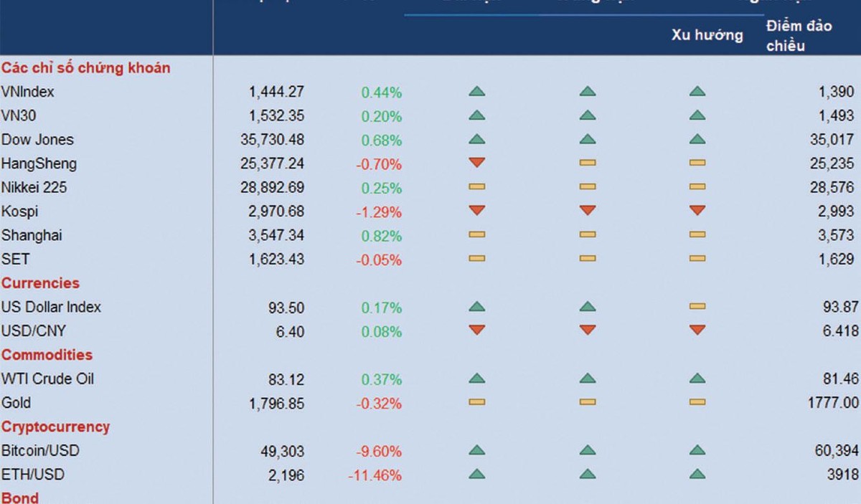
Task: Click the yellow neutral bar in US Dollar Index row
Action: pos(697,307)
